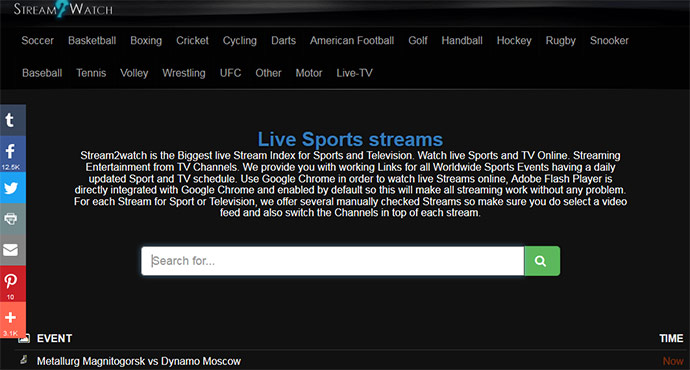Go to Handball streams
Screen dimensions: 690x370
[462, 40]
